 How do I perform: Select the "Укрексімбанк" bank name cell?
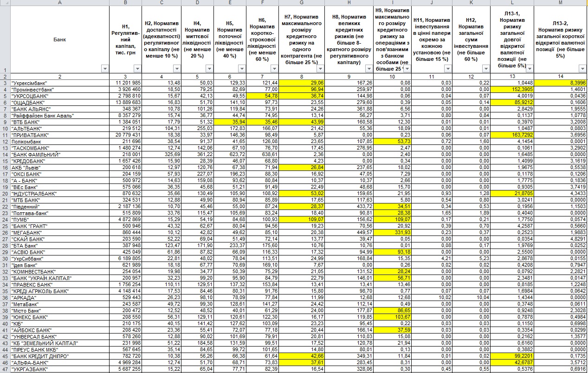(60, 83)
